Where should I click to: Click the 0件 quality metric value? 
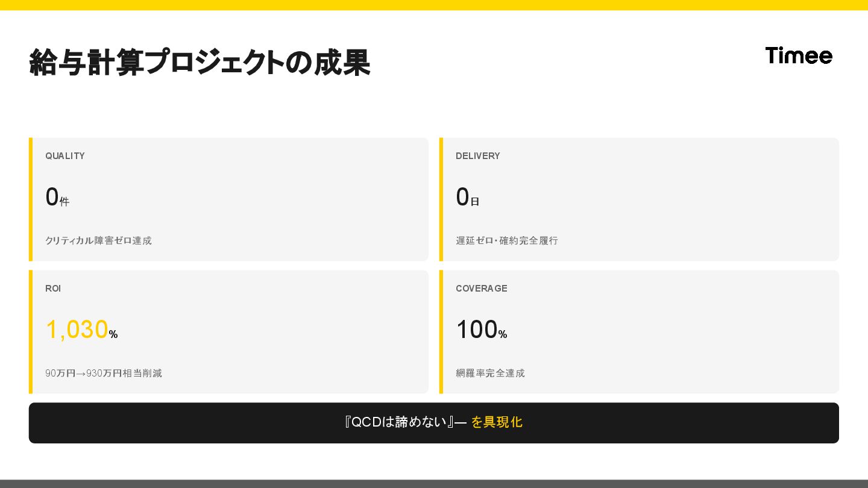57,198
